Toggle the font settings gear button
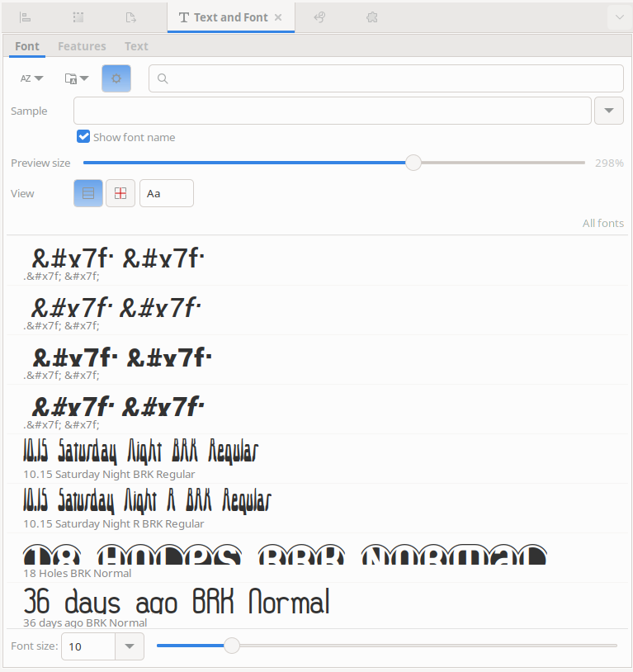633x672 pixels. [116, 78]
